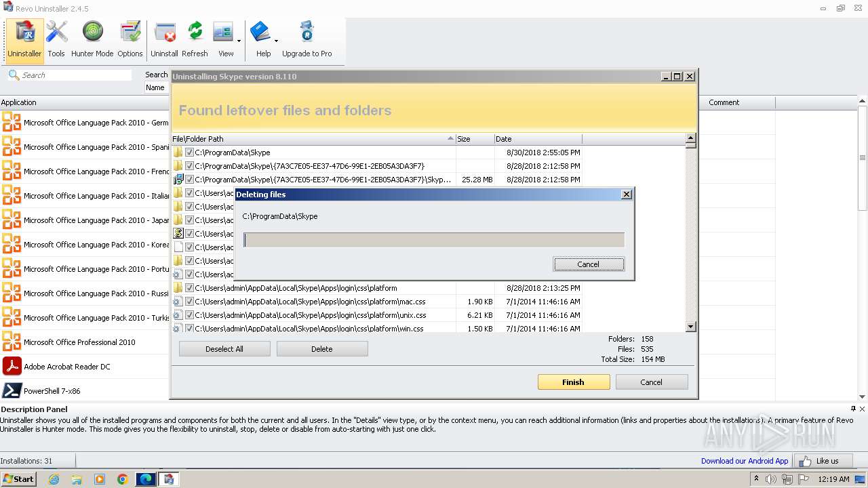Click into the Search input field

75,75
